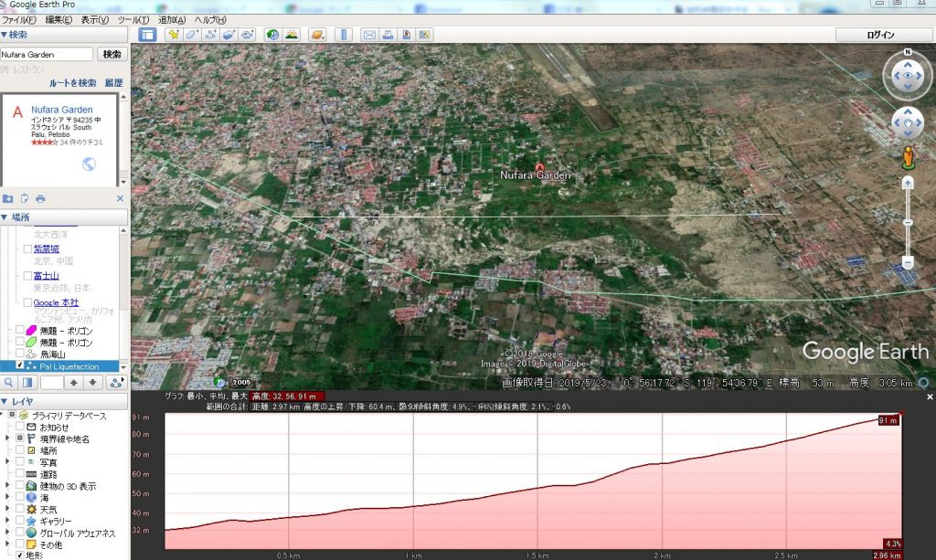Toggle checkbox for Google 本社 place

pos(27,302)
